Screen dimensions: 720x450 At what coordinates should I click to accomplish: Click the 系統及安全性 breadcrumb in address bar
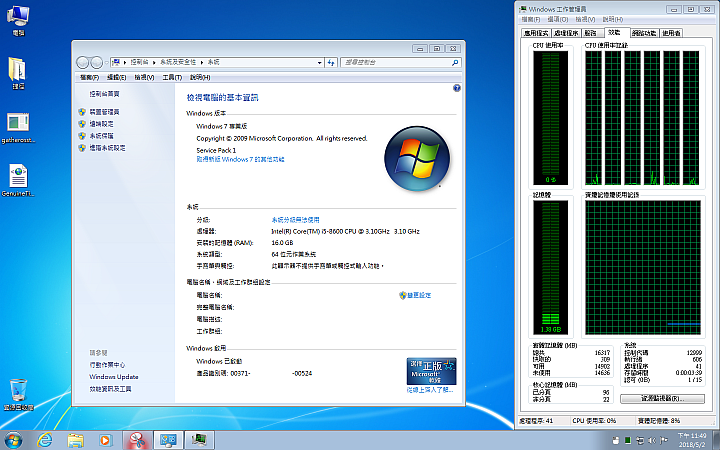(x=178, y=62)
